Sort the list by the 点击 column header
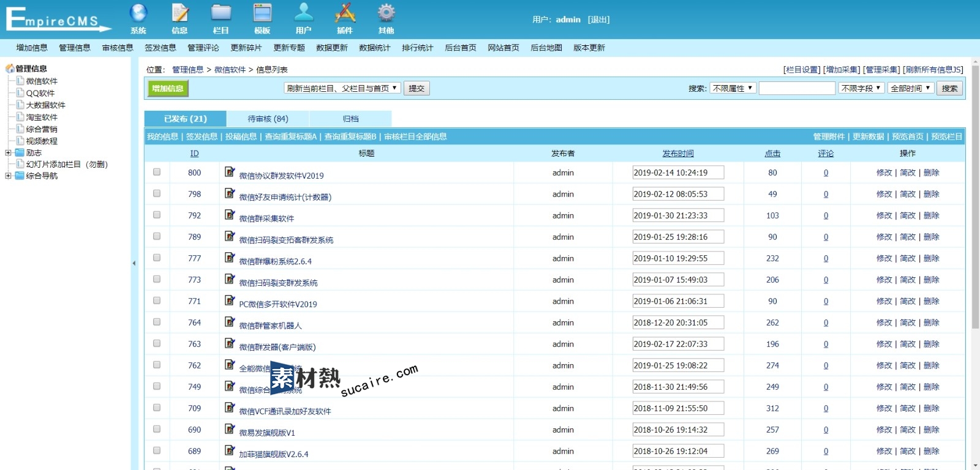 click(772, 154)
